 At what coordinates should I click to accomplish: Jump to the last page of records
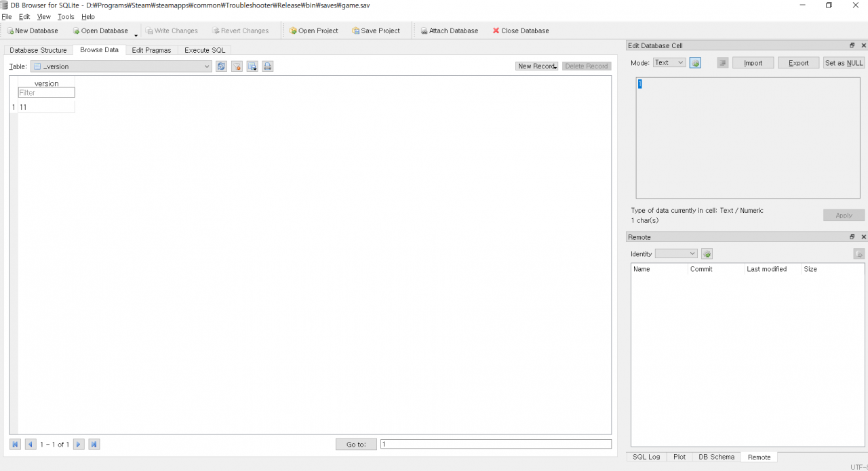94,445
